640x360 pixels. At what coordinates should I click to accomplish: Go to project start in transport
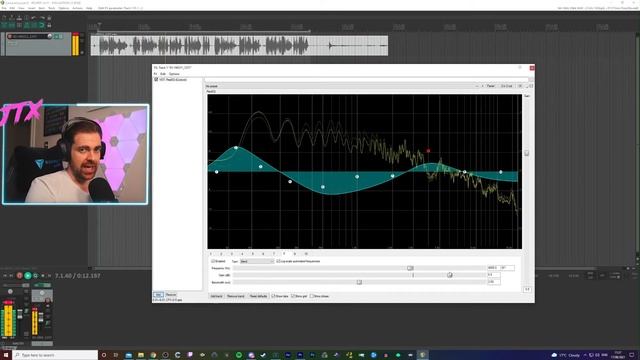pyautogui.click(x=5, y=276)
